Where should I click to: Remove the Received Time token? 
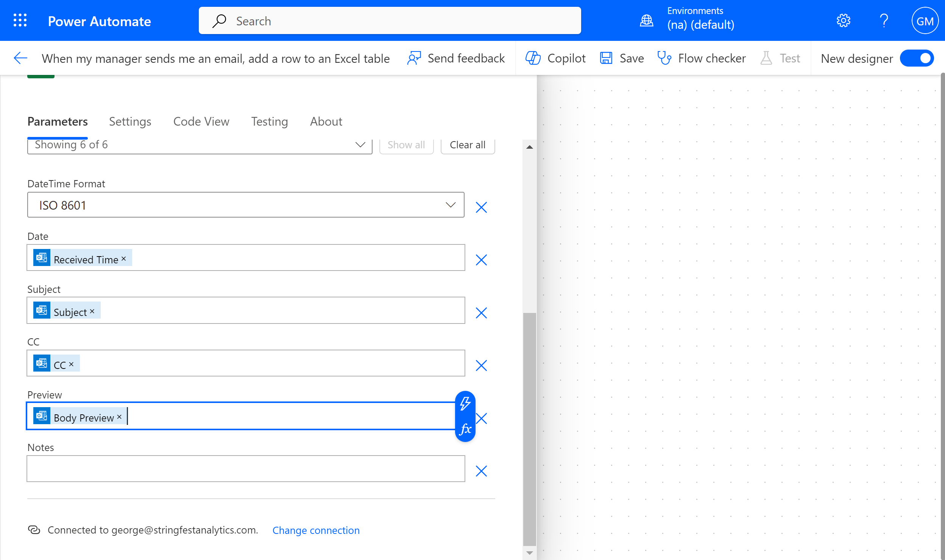(x=123, y=259)
